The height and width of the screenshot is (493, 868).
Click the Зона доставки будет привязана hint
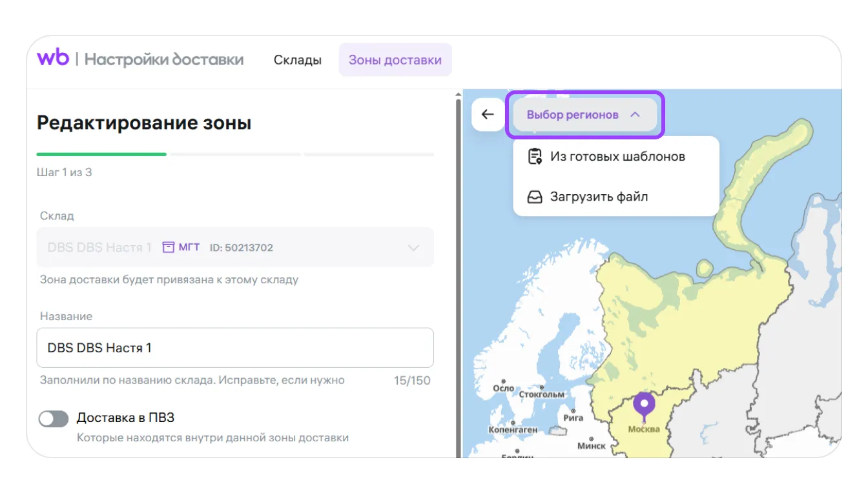coord(169,280)
